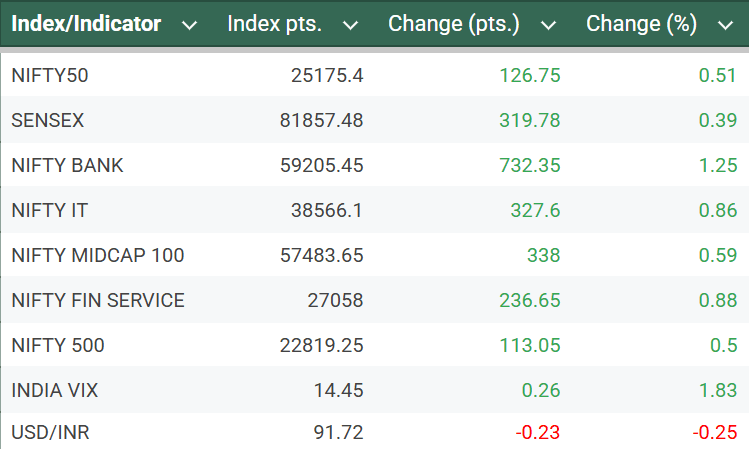Click the NIFTY BANK index name
The image size is (749, 449).
(67, 166)
